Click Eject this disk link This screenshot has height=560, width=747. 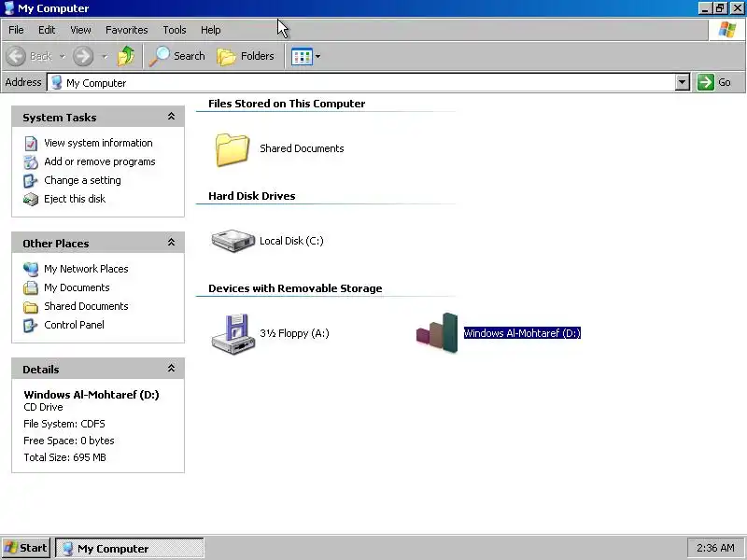[x=75, y=199]
